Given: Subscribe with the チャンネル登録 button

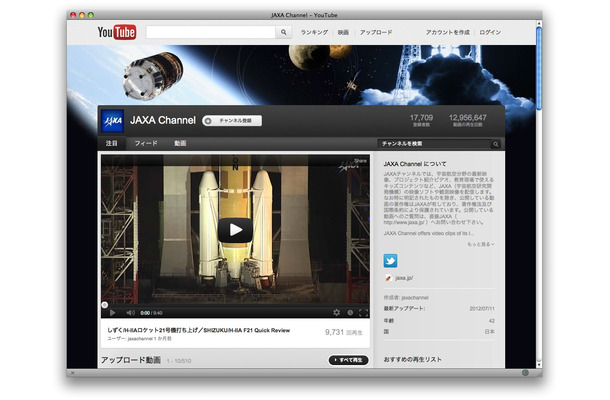Looking at the screenshot, I should (232, 121).
